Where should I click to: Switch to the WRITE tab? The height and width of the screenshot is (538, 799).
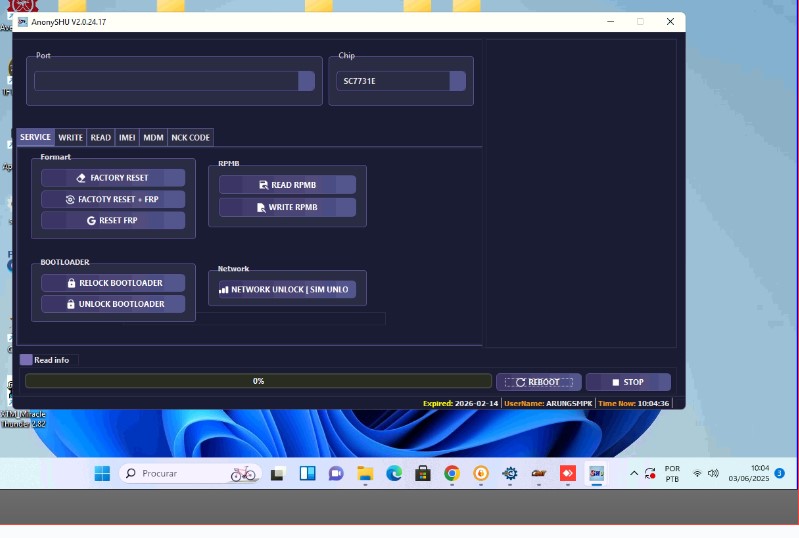[70, 138]
